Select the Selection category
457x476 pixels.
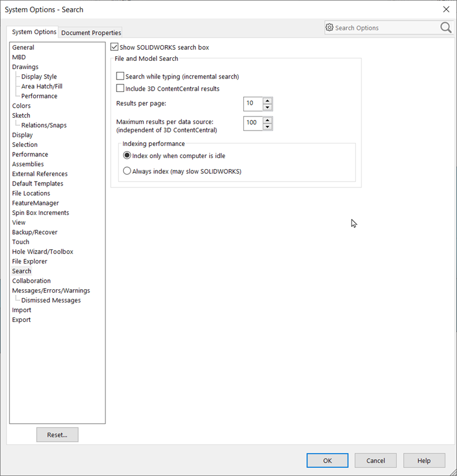pos(25,145)
